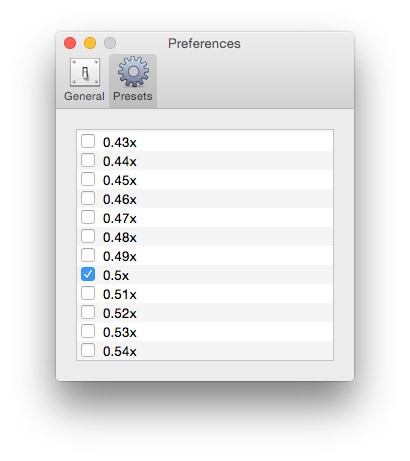Click the Presets tab label
The image size is (410, 461).
point(133,96)
